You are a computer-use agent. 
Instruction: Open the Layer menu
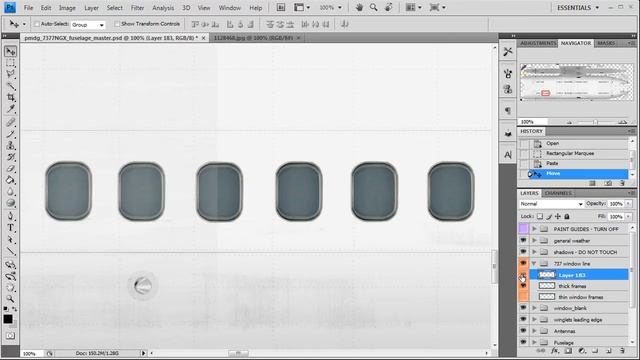(91, 8)
